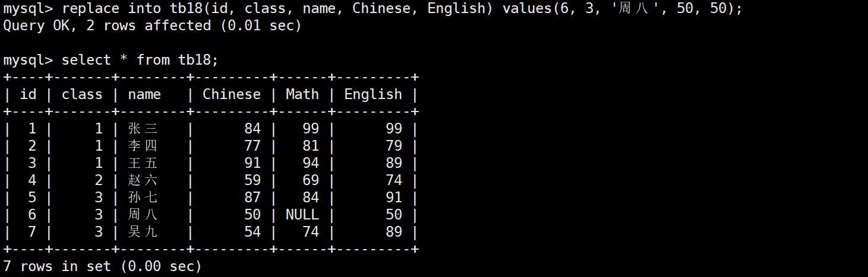Screen dimensions: 868x277
Task: Click the NULL Math value for 周八
Action: (302, 215)
